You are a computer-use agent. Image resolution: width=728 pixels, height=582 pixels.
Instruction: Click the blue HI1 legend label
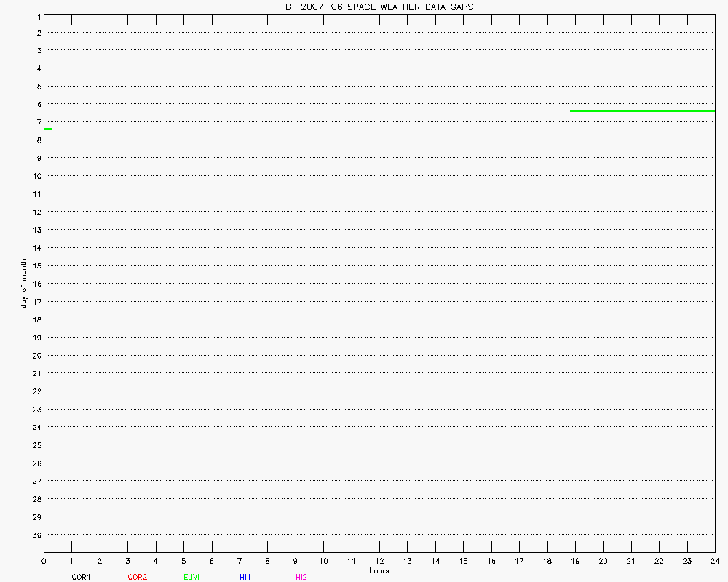(245, 577)
